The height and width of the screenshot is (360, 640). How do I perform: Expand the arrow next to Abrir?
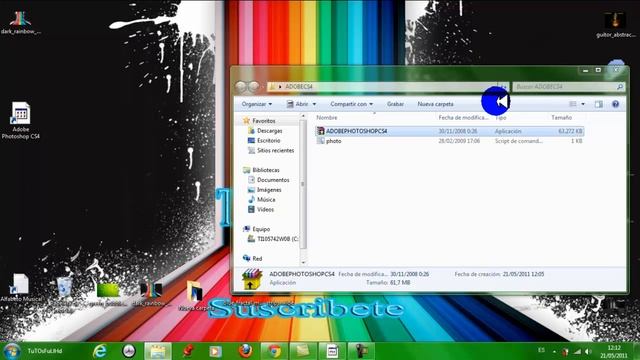point(314,104)
